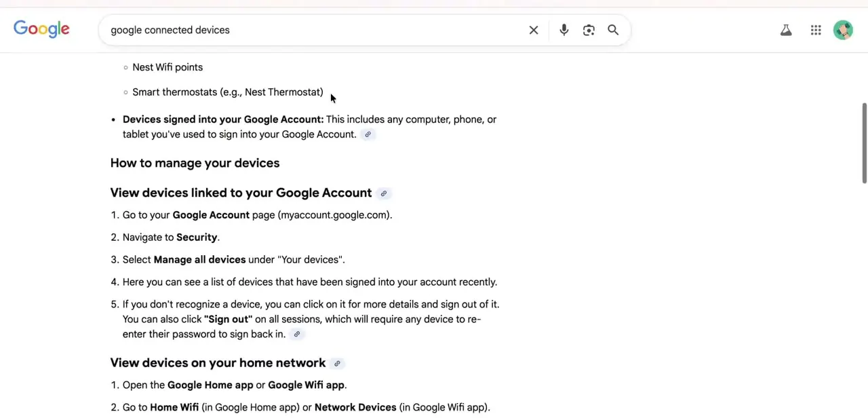Click "Devices signed into your Google Account:" text
Image resolution: width=868 pixels, height=418 pixels.
[223, 119]
